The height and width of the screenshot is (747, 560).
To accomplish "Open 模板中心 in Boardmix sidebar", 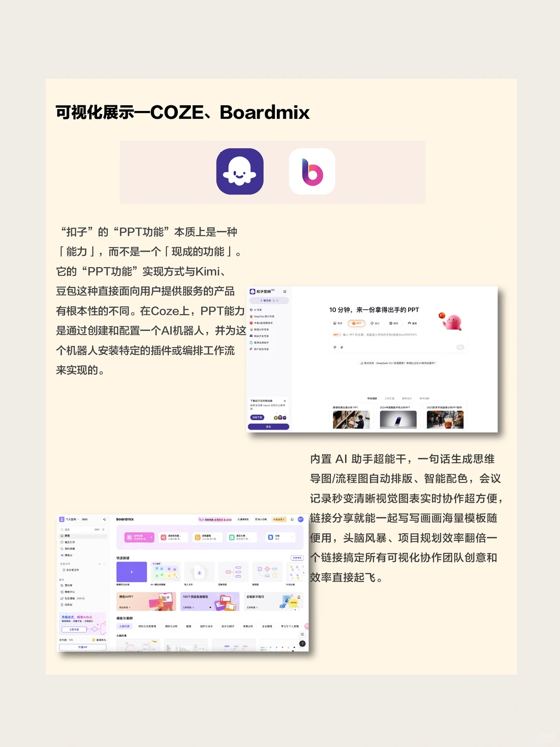I will pos(68,592).
